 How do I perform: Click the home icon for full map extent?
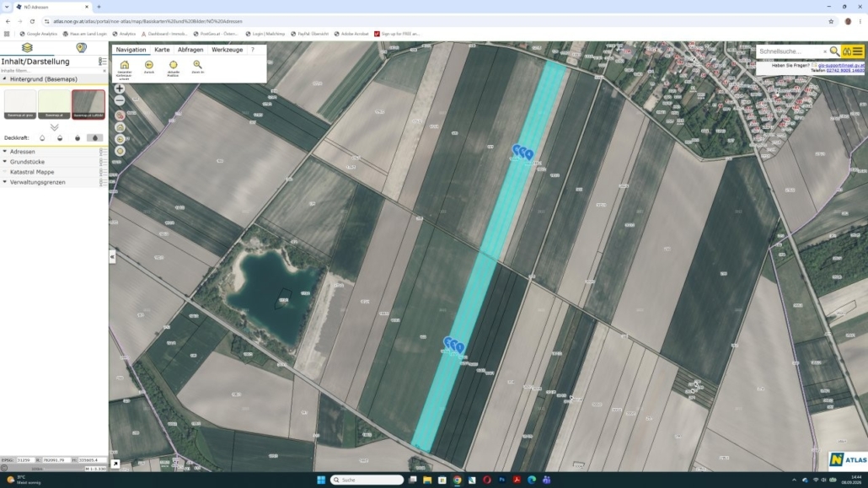[125, 66]
